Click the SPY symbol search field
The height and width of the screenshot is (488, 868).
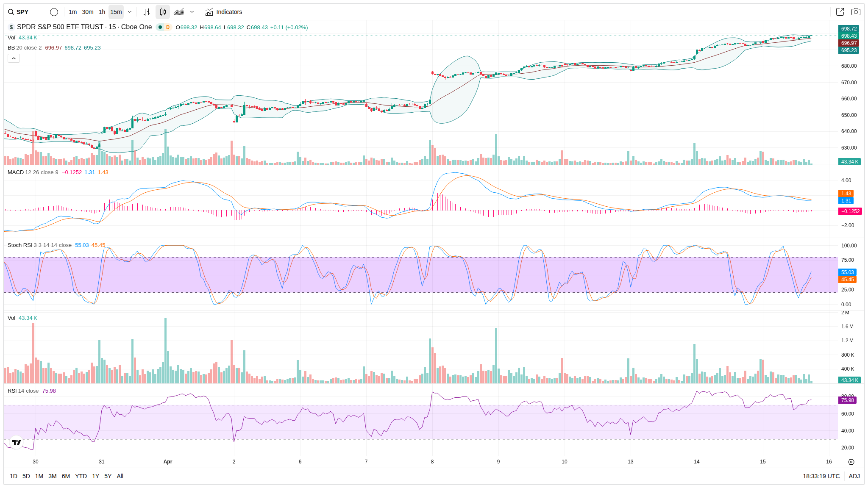(x=23, y=12)
